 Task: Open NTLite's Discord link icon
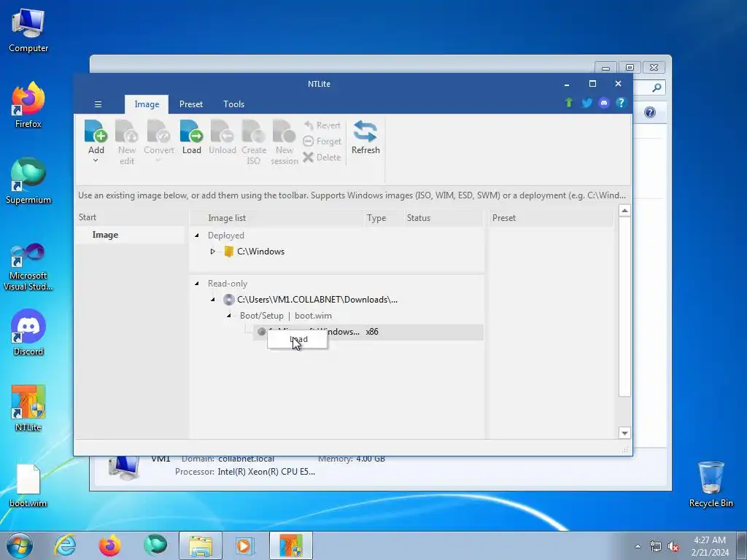coord(603,103)
